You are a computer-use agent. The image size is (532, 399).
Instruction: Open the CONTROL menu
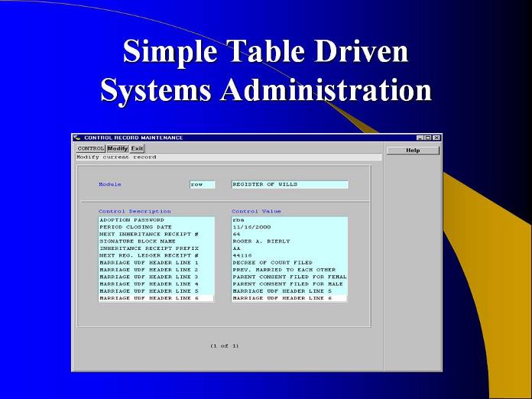point(90,148)
